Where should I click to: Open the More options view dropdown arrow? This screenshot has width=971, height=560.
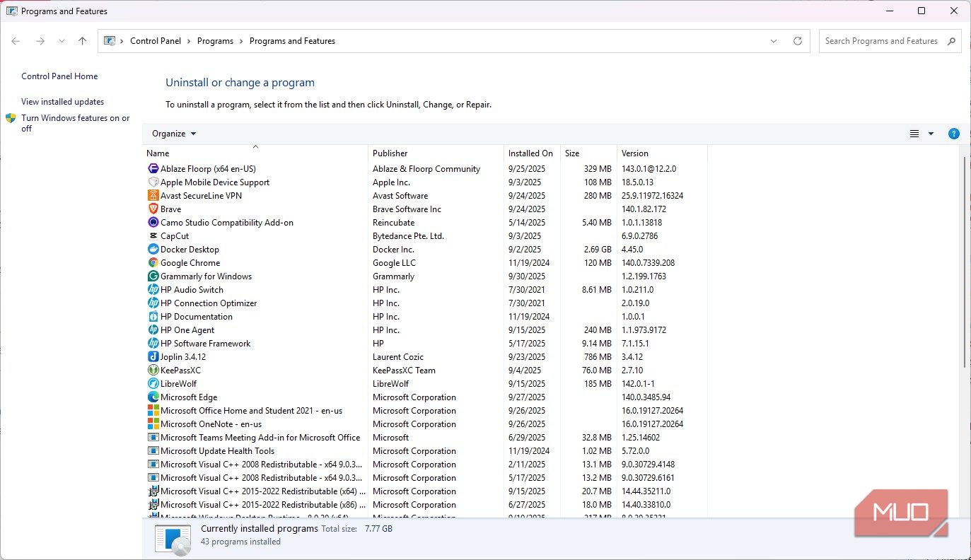click(x=931, y=134)
